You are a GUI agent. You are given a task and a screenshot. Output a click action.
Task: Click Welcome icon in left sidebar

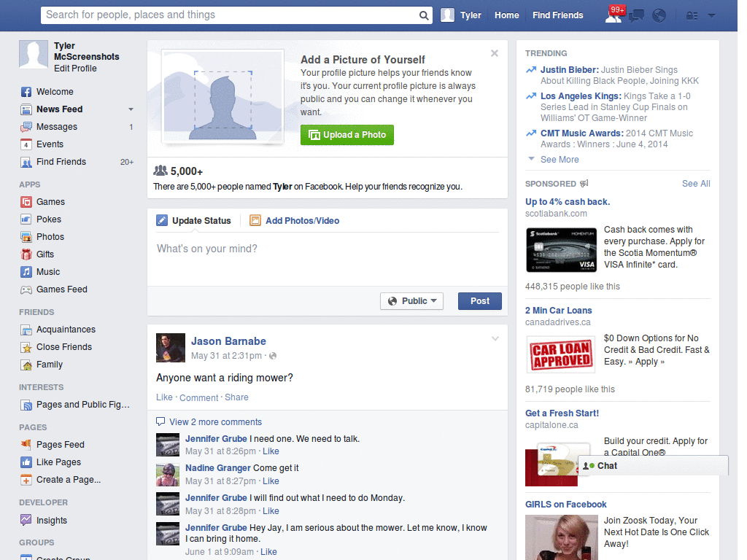click(26, 92)
